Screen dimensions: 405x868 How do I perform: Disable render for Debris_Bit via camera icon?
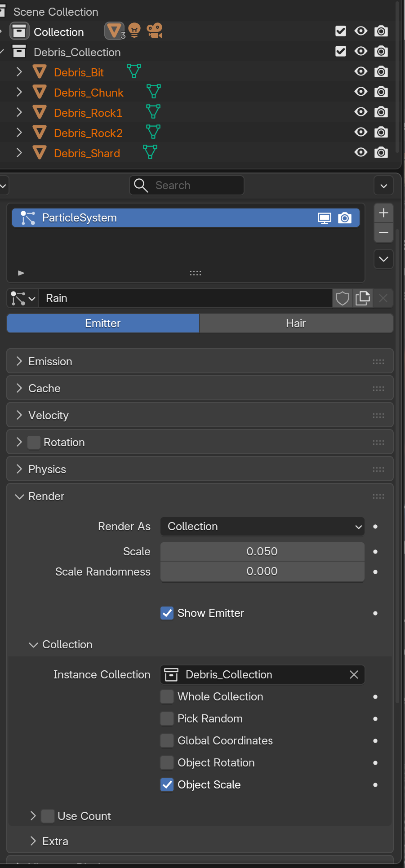click(x=381, y=72)
